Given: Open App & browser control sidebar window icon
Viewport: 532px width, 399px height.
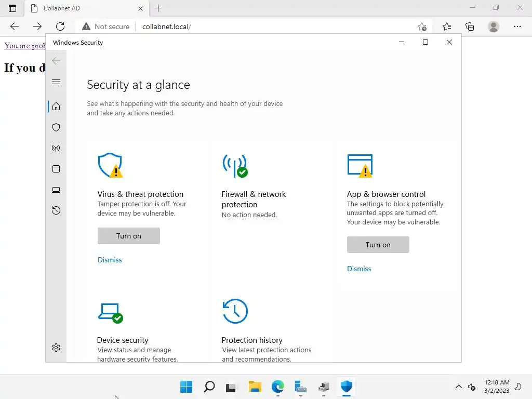Looking at the screenshot, I should point(56,169).
